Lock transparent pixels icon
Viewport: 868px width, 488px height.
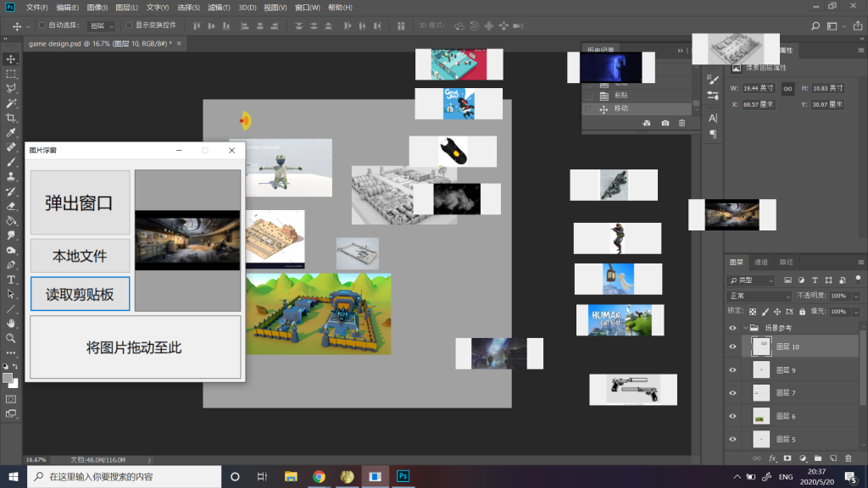coord(753,312)
